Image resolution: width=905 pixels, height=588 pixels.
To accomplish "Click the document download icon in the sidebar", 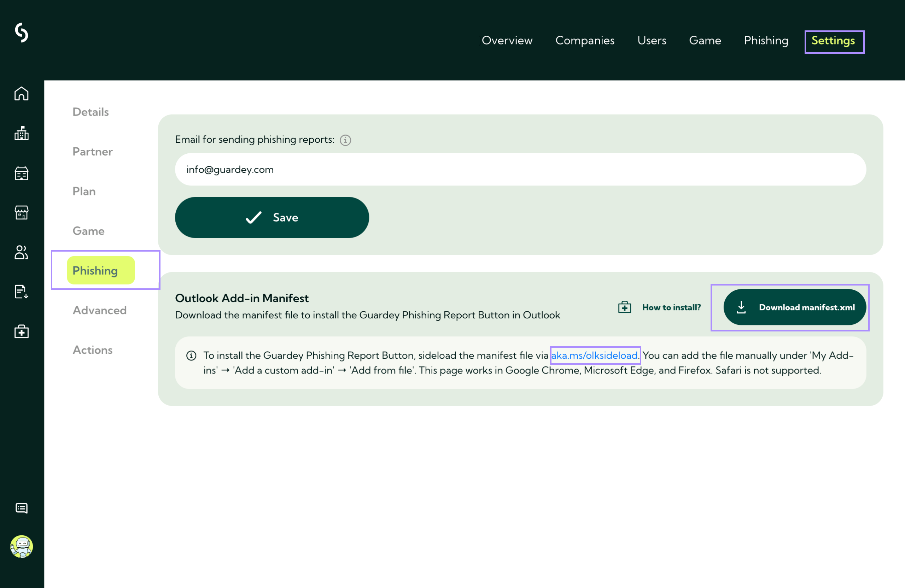I will click(21, 292).
